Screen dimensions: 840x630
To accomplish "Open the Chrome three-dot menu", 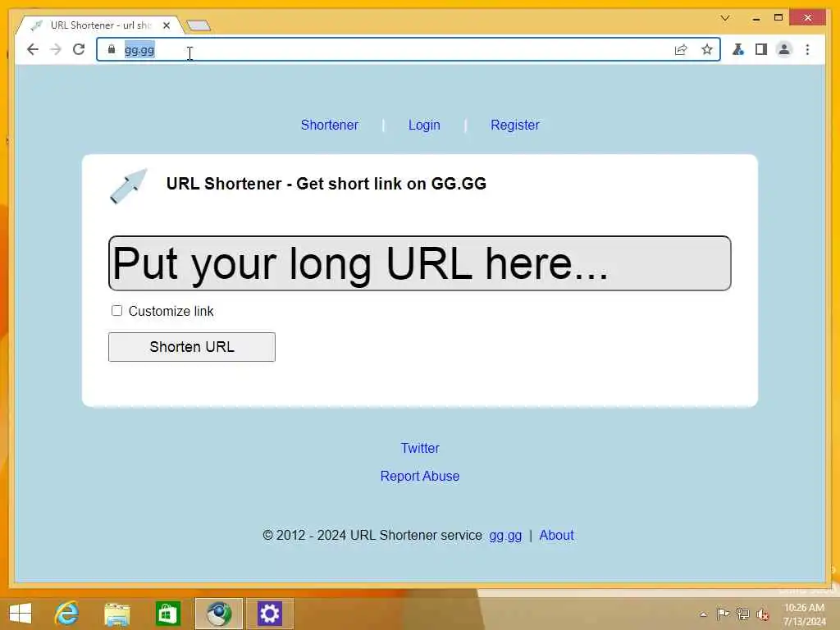I will (807, 50).
